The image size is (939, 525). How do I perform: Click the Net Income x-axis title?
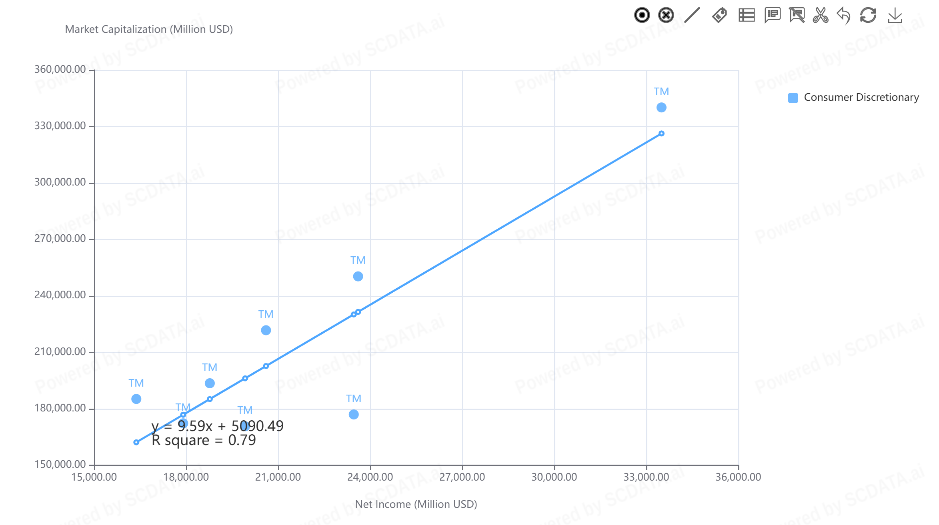coord(416,504)
